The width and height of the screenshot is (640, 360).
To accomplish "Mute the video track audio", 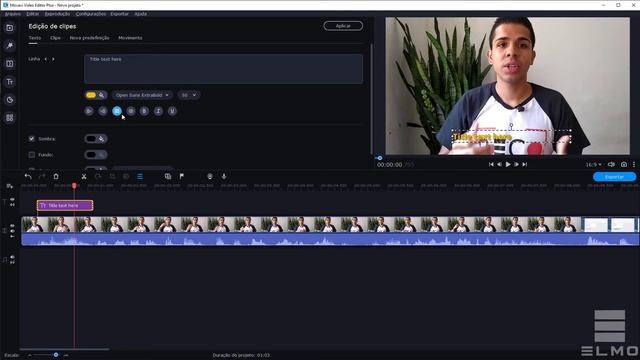I will (13, 231).
